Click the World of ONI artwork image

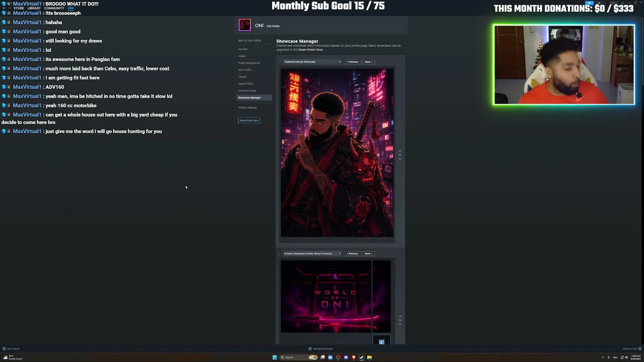[x=336, y=296]
